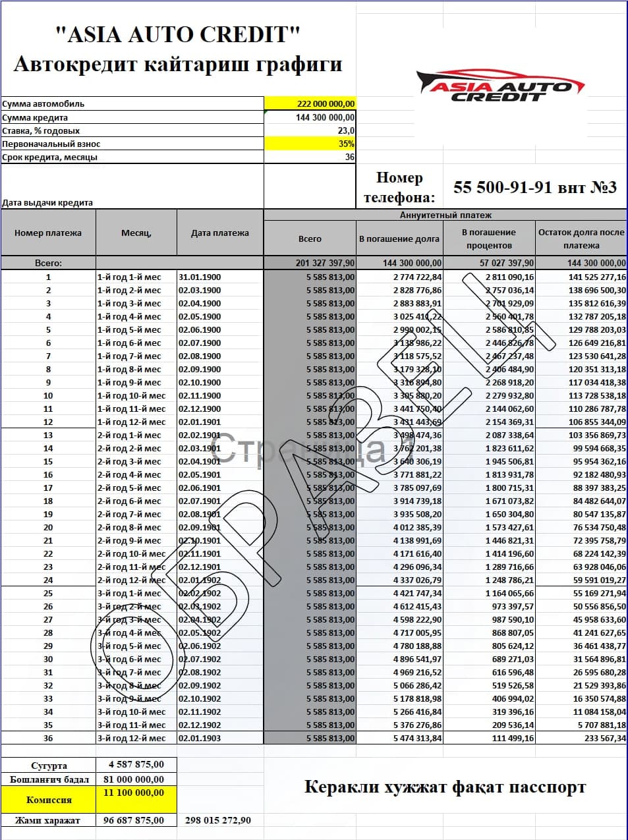The image size is (628, 840).
Task: Click the 'Первоначальный взнос' label
Action: pyautogui.click(x=51, y=144)
